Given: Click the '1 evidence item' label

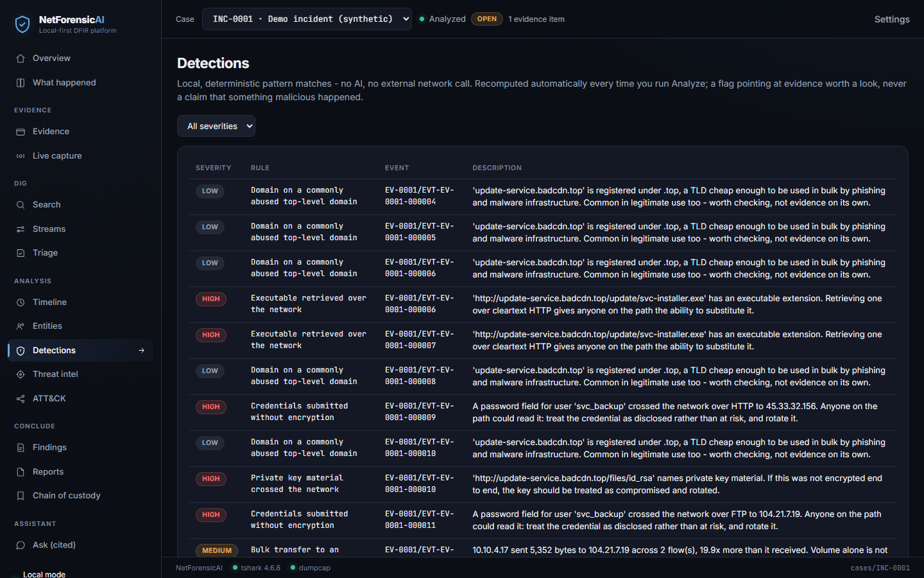Looking at the screenshot, I should click(536, 19).
